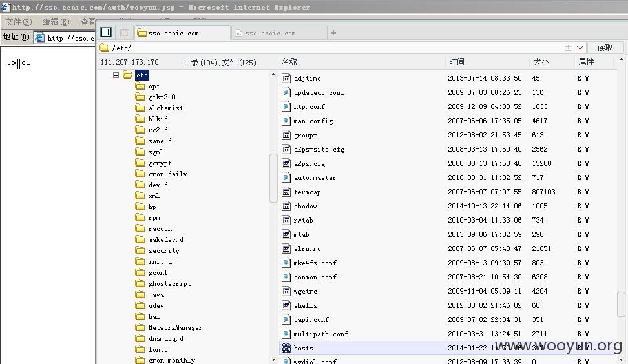Open the rpm folder icon
Screen dimensions: 628x364
coord(140,217)
